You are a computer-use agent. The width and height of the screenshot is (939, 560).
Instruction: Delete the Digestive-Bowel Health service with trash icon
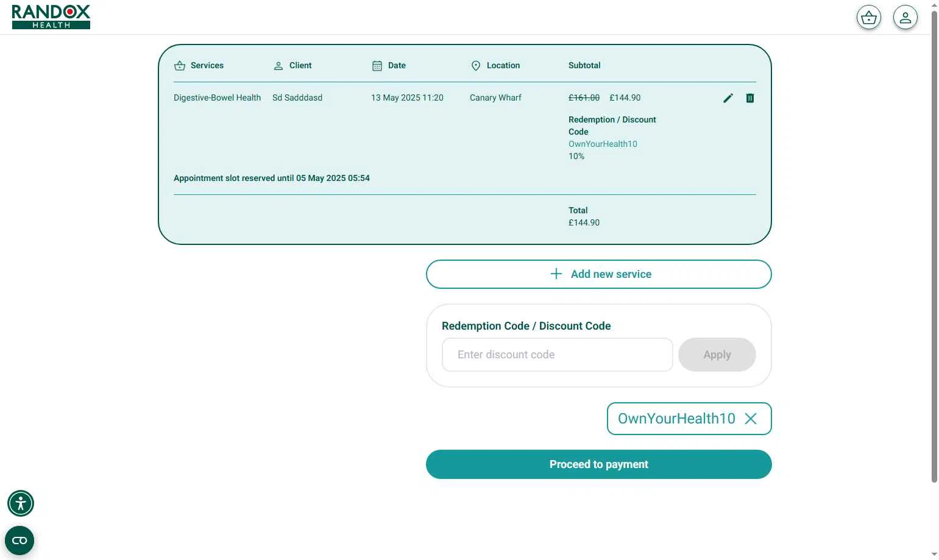tap(750, 98)
